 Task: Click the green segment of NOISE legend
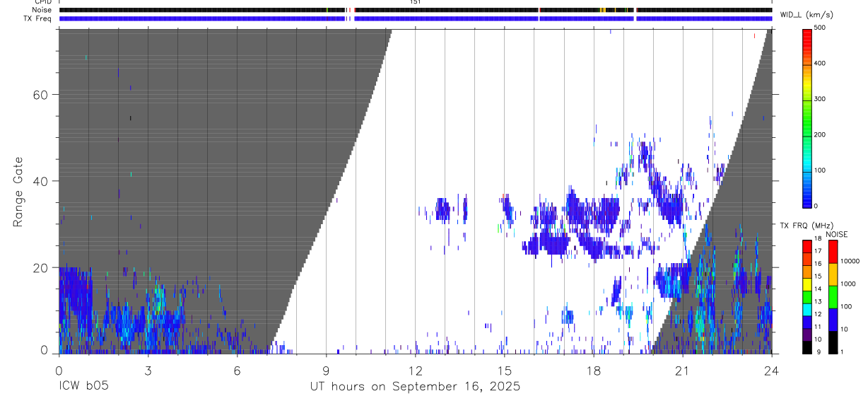coord(833,297)
